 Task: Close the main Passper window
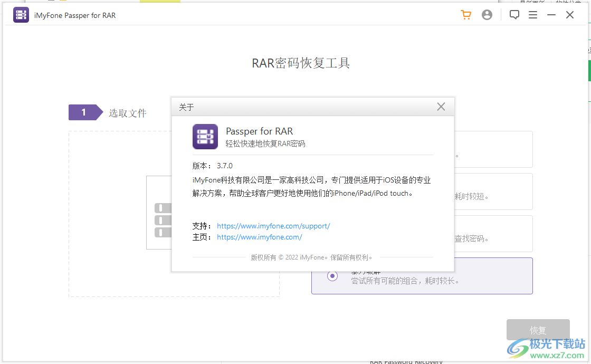click(x=570, y=15)
